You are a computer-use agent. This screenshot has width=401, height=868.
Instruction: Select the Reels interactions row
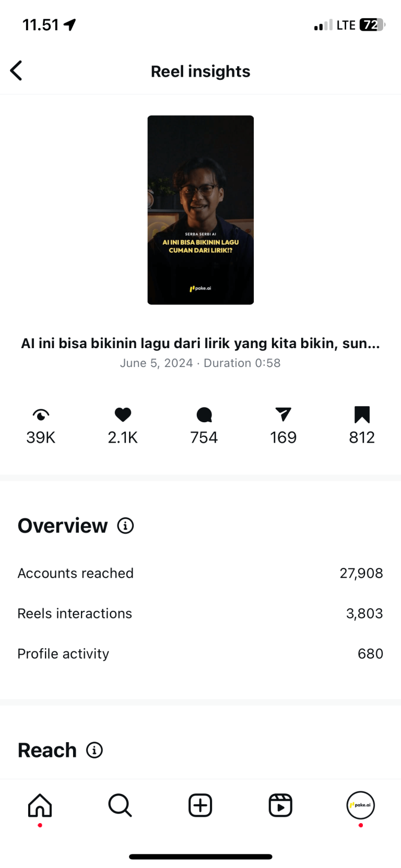pos(200,613)
